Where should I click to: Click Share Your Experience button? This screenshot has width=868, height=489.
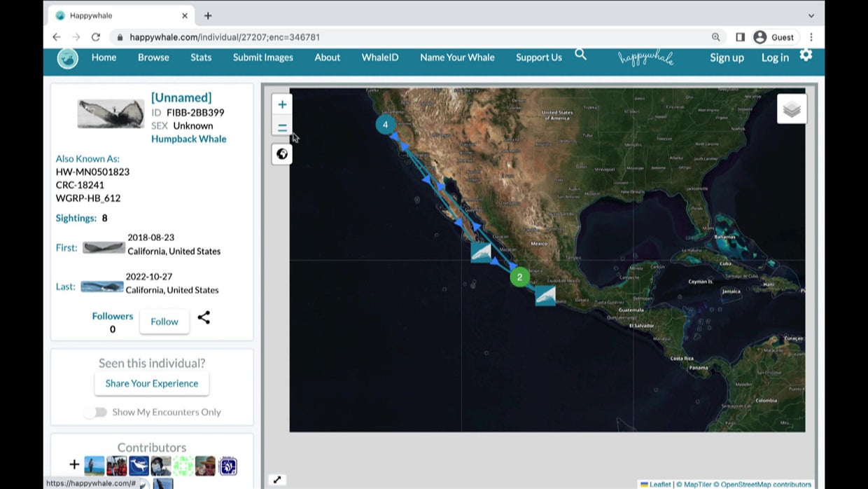click(152, 383)
